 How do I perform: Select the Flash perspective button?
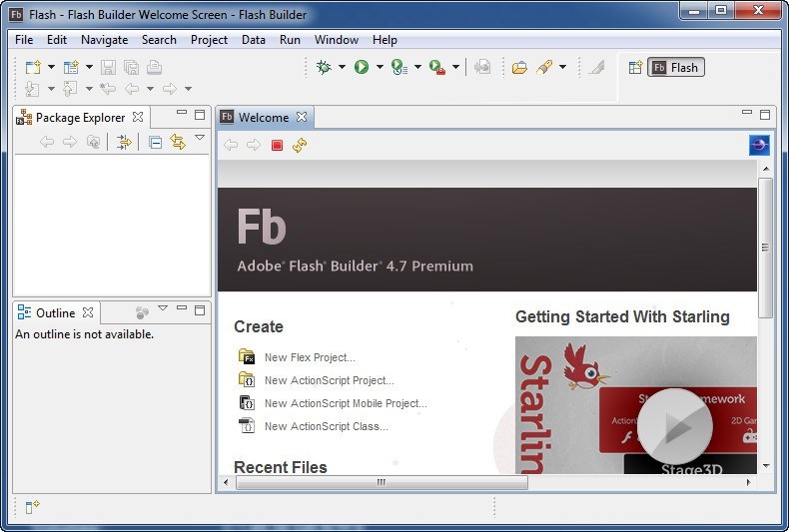coord(676,68)
